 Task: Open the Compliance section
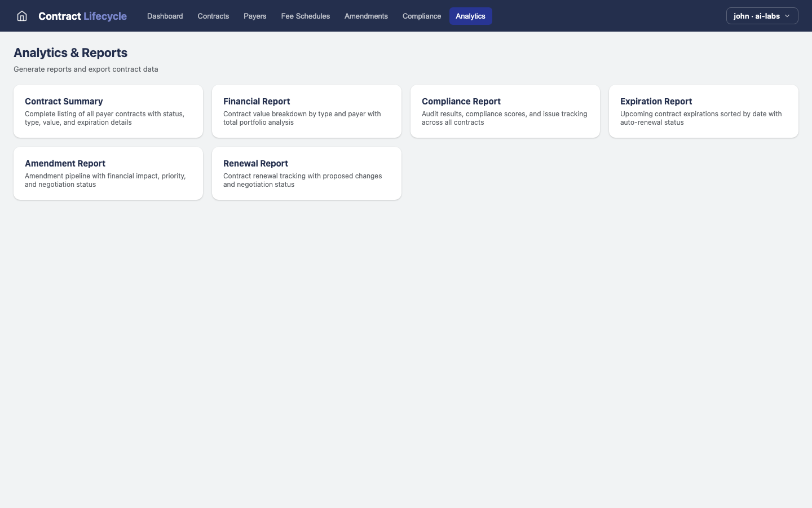[421, 16]
